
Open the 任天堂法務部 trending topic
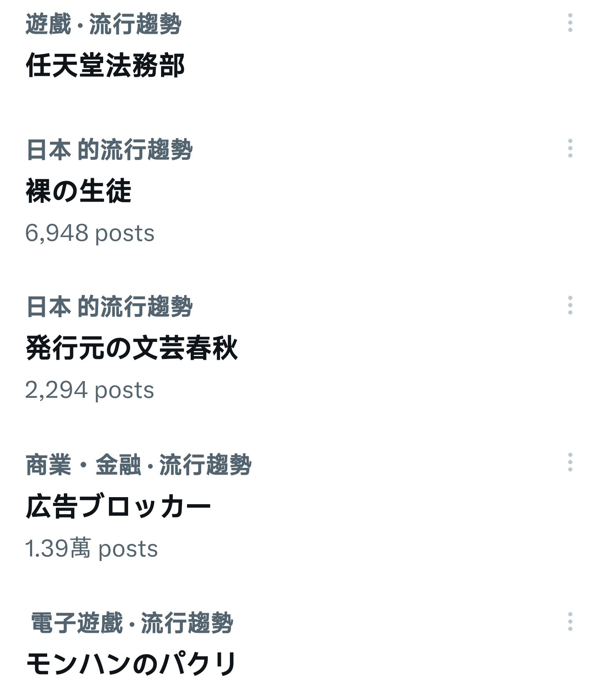(x=105, y=66)
